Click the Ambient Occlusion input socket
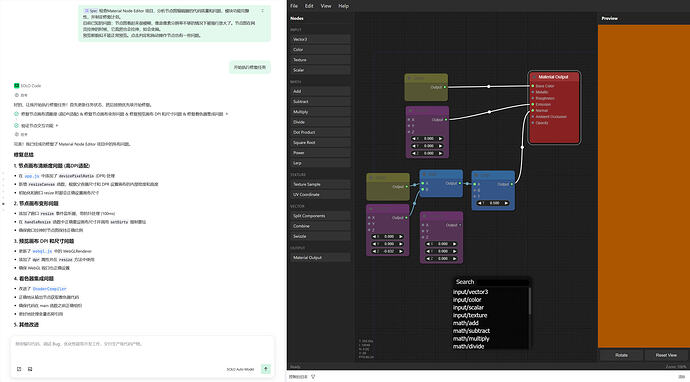 pyautogui.click(x=532, y=117)
